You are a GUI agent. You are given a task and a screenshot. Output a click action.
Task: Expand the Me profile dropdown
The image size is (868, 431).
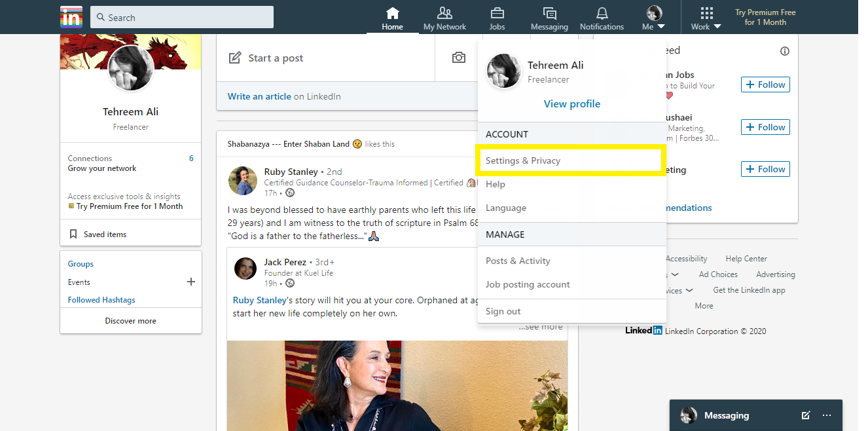(x=653, y=17)
